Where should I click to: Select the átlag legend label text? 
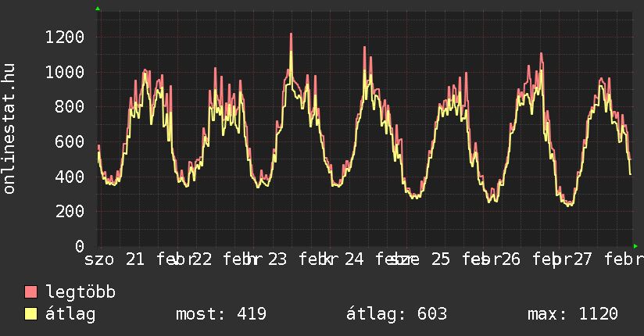click(x=70, y=314)
